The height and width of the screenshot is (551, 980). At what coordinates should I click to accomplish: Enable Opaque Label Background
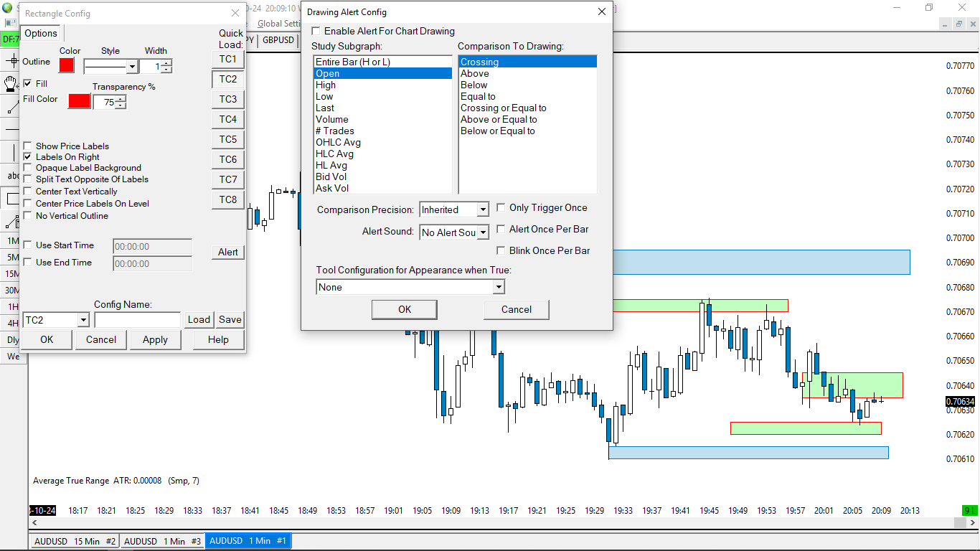coord(28,167)
